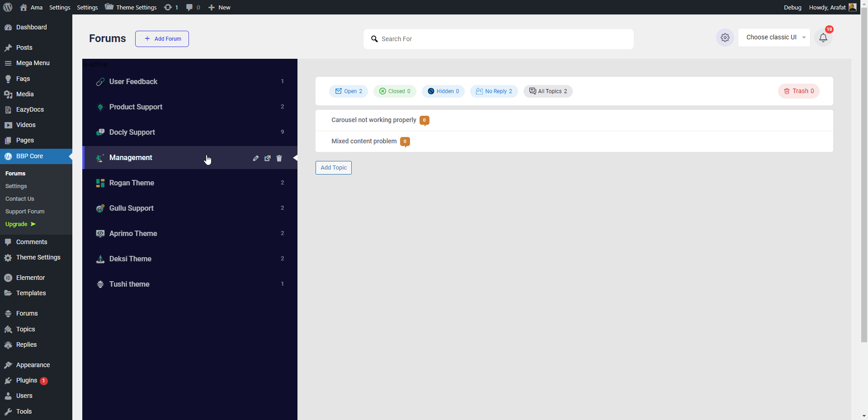
Task: Toggle the No Reply filter
Action: coord(494,91)
